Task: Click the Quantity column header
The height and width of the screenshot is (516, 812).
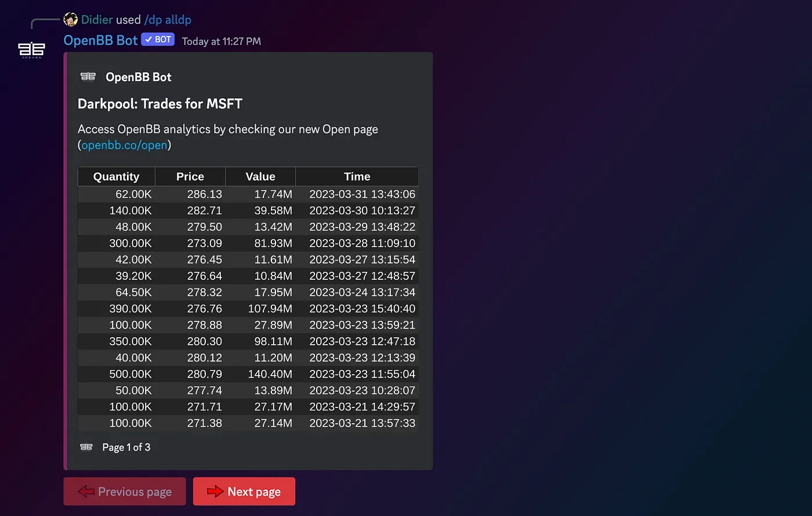Action: pos(117,176)
